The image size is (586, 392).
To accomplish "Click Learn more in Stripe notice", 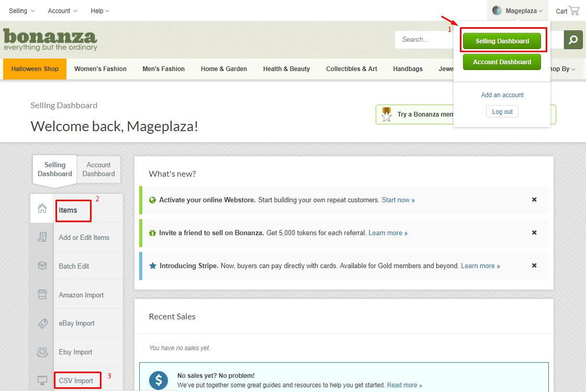I will 480,266.
